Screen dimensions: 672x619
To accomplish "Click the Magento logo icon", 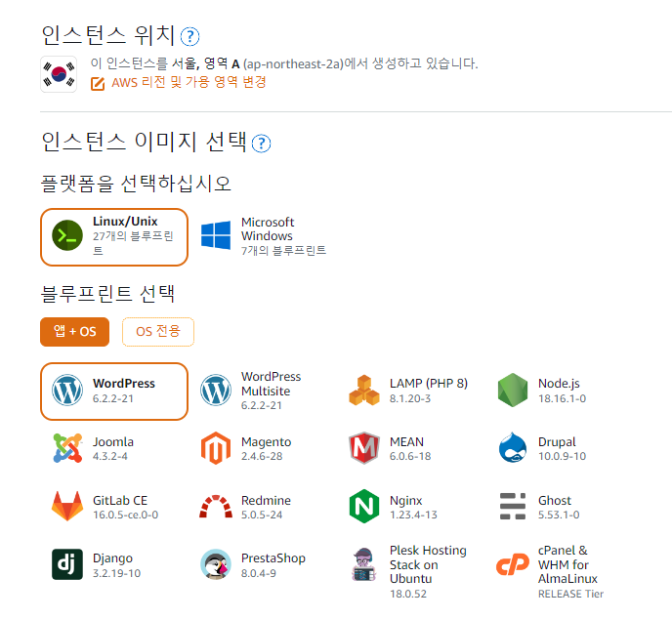I will click(x=216, y=448).
